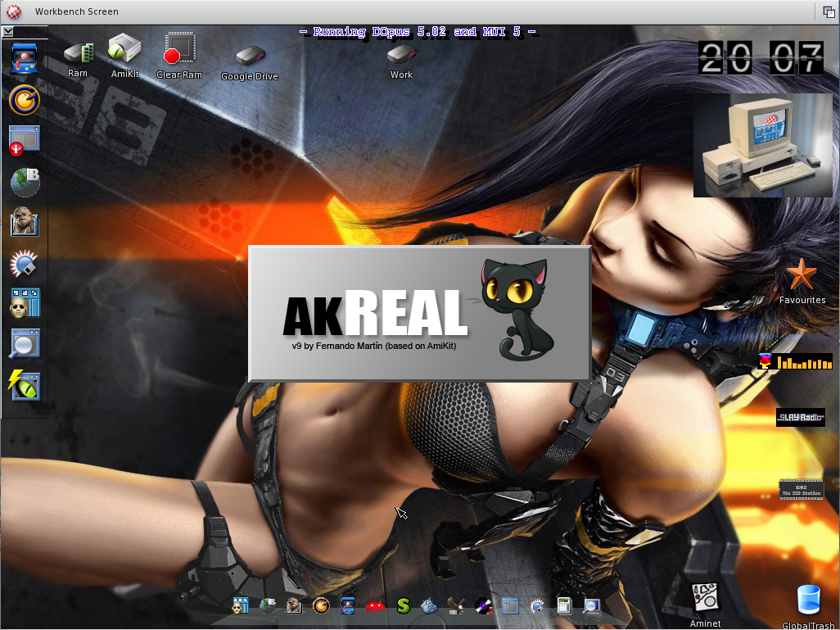Open the AmiKit drive icon
The height and width of the screenshot is (630, 840).
pyautogui.click(x=124, y=49)
